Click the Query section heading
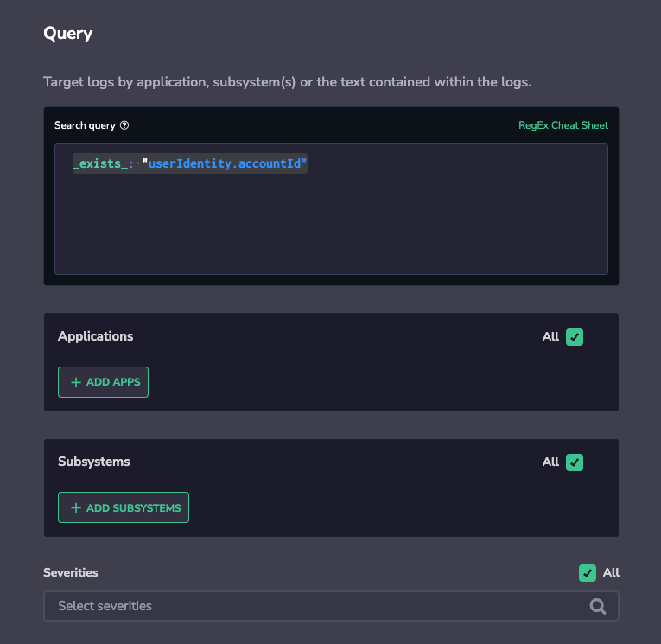The image size is (661, 644). pos(68,34)
